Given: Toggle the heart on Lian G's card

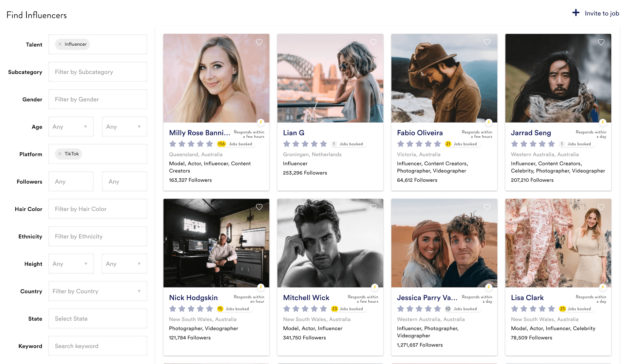Looking at the screenshot, I should [x=373, y=42].
